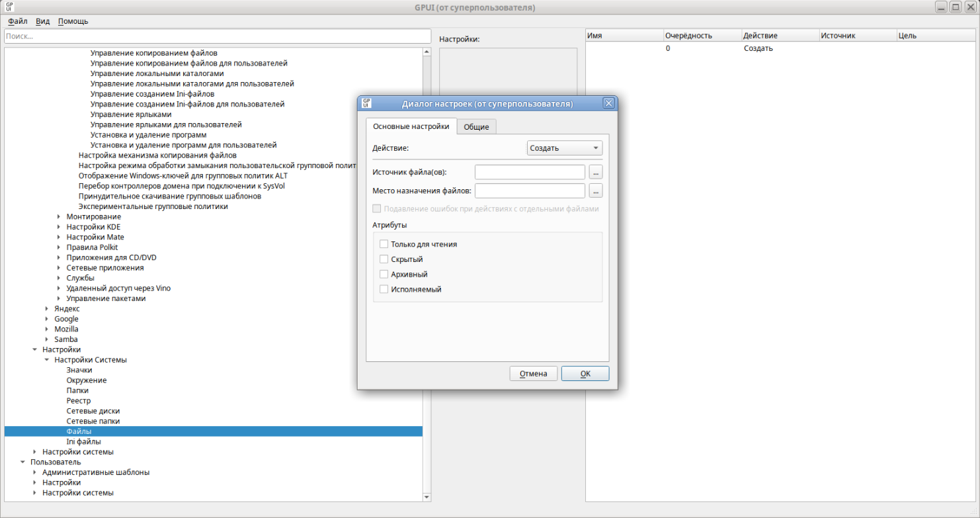Viewport: 980px width, 518px height.
Task: Expand the Яндекс tree node
Action: coord(47,309)
